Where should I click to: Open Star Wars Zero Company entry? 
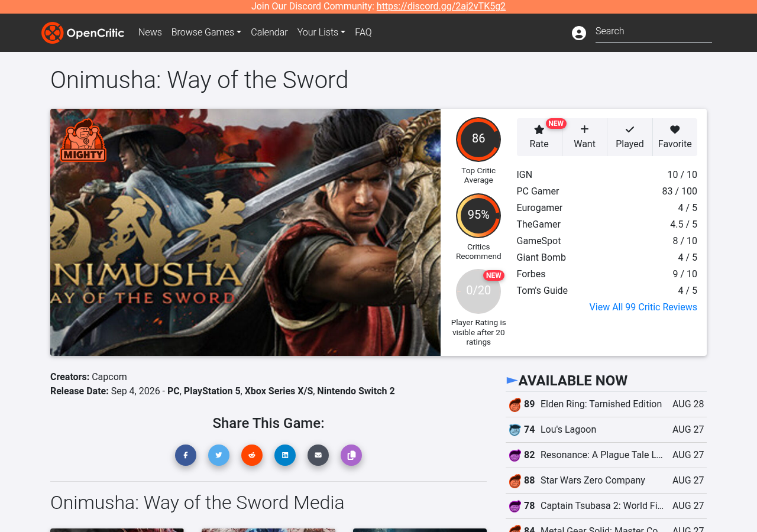point(606,481)
